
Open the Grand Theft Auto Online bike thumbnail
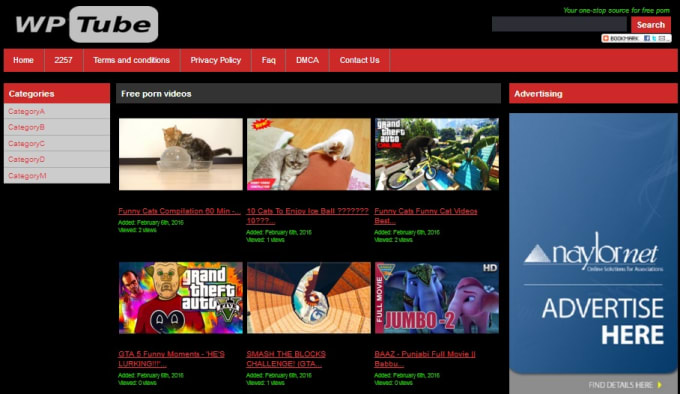437,154
